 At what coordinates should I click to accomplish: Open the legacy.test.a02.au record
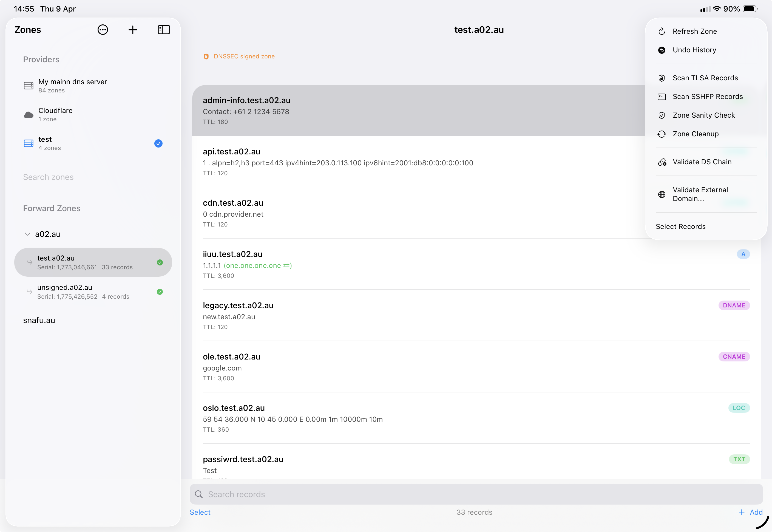pyautogui.click(x=476, y=316)
